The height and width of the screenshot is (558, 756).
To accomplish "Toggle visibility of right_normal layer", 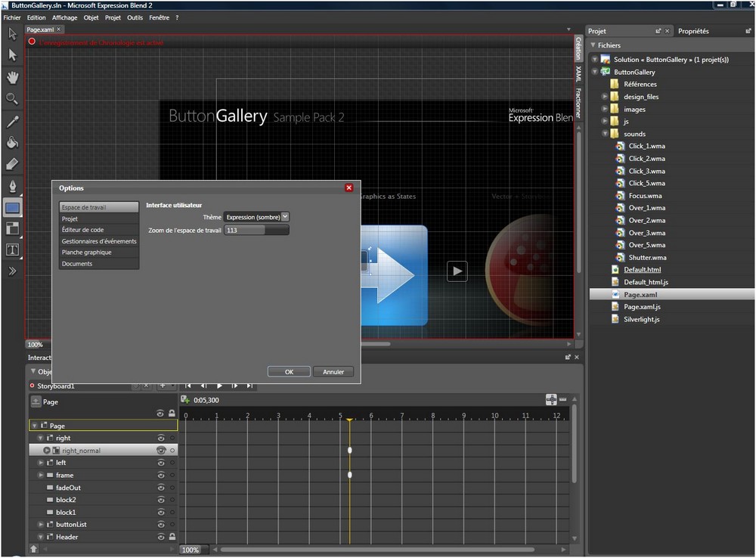I will point(161,450).
